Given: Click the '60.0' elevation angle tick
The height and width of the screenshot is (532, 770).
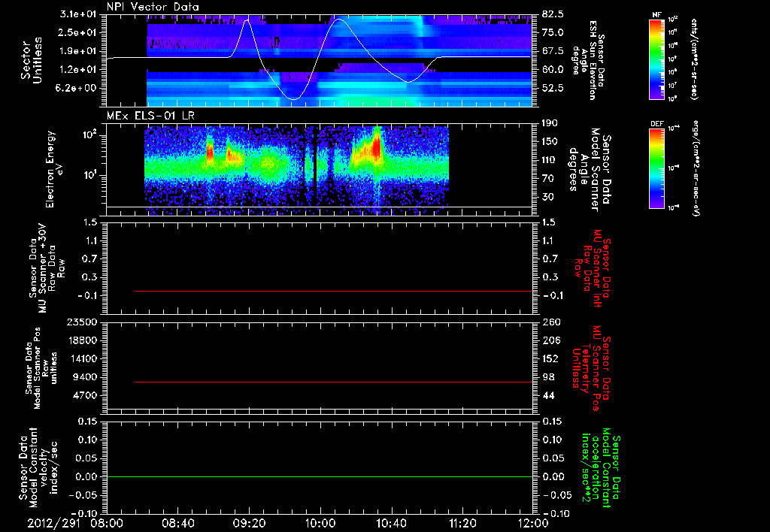Looking at the screenshot, I should 553,70.
